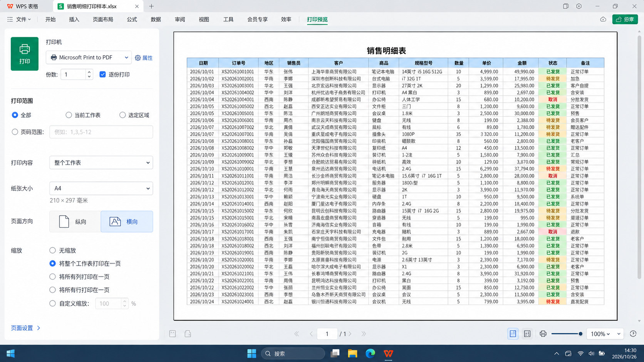Go to last page double-arrow icon
The width and height of the screenshot is (644, 362).
364,334
